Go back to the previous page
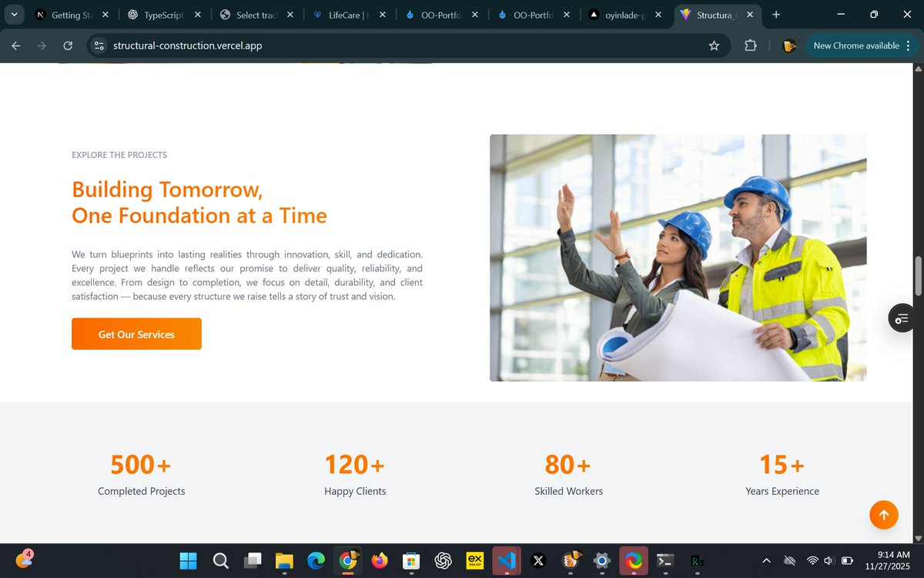 [x=16, y=45]
